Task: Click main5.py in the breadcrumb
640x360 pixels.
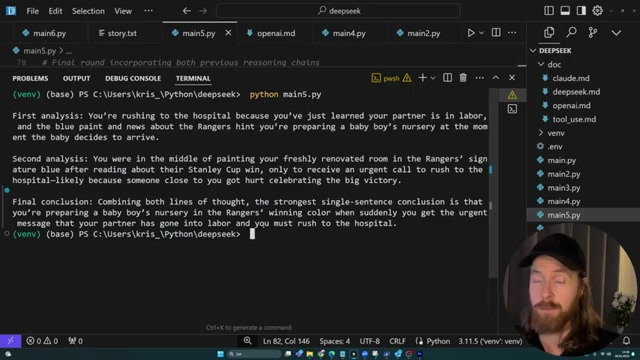Action: (x=39, y=51)
